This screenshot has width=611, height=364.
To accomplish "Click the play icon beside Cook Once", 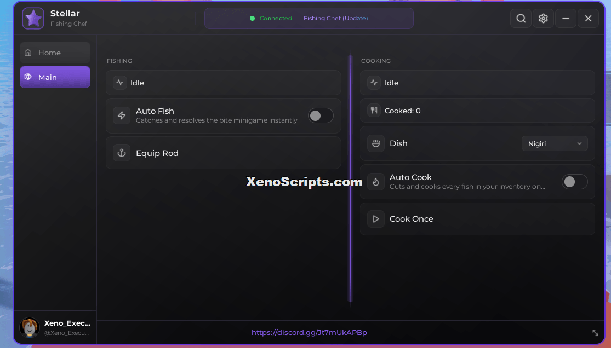I will [376, 219].
